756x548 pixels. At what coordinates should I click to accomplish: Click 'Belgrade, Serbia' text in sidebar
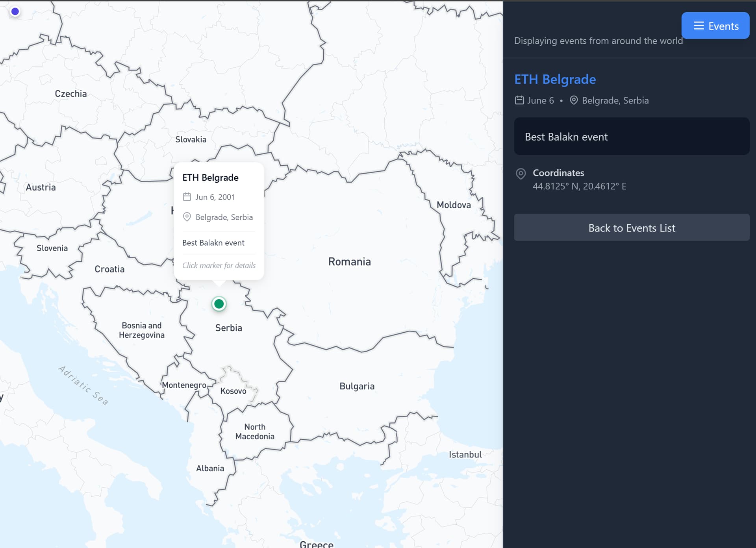615,100
